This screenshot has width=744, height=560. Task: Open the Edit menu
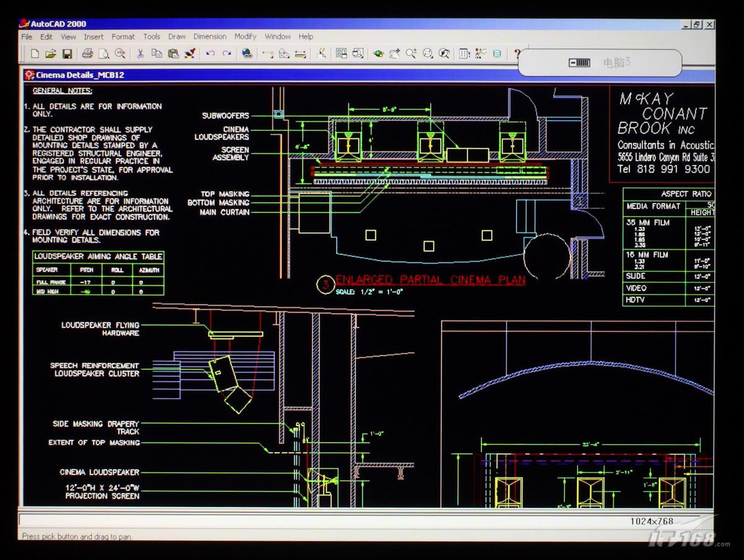(46, 37)
